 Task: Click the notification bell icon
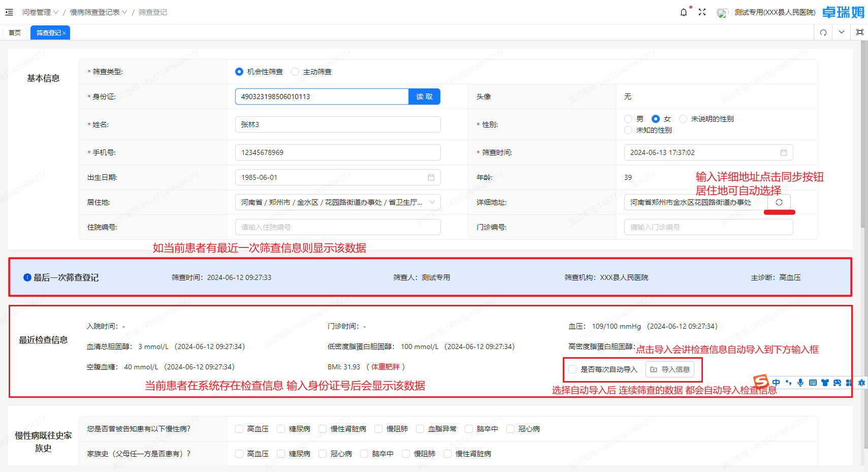click(x=683, y=12)
